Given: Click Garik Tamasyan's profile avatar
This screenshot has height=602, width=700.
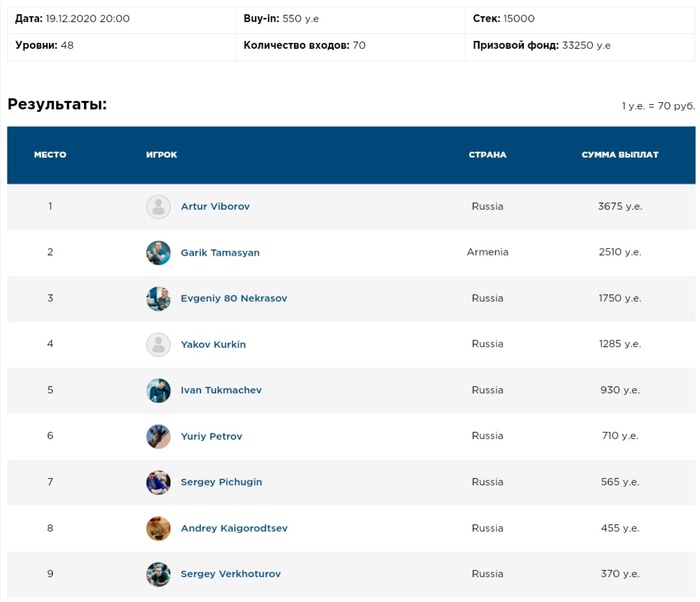Looking at the screenshot, I should coord(158,253).
